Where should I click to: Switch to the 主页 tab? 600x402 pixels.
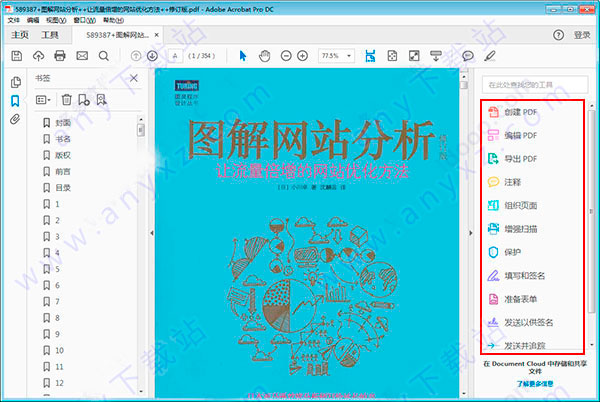[20, 35]
